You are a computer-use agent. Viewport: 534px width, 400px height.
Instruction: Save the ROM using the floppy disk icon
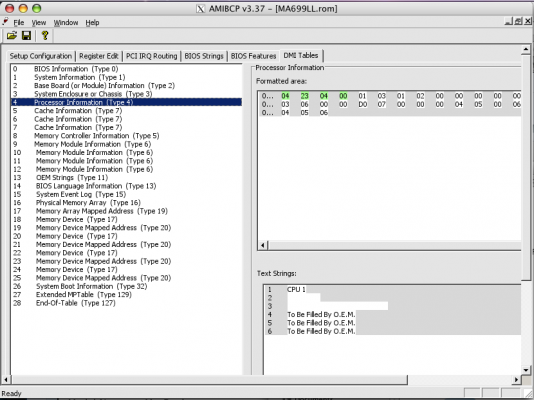(27, 35)
